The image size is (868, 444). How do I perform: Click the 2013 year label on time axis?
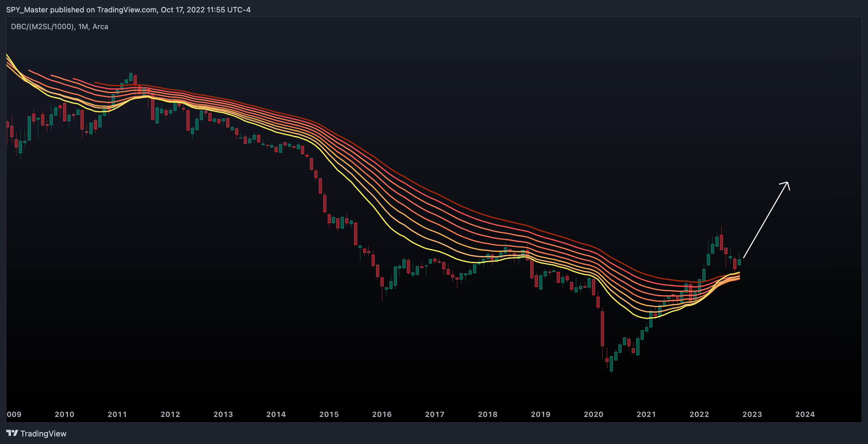click(223, 414)
